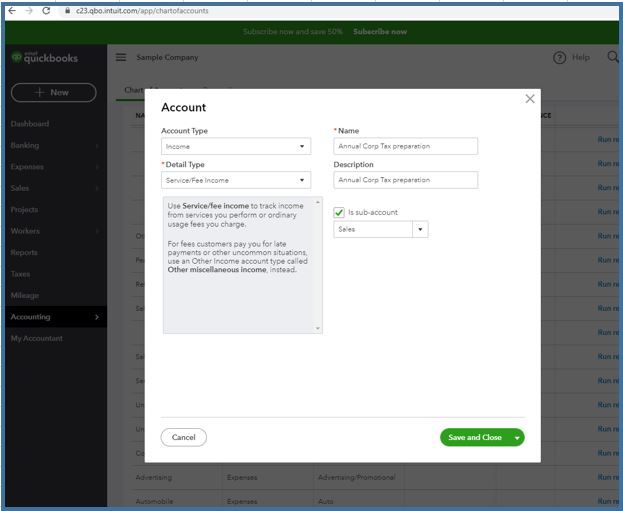The height and width of the screenshot is (511, 623).
Task: Open Projects in the sidebar
Action: (25, 210)
